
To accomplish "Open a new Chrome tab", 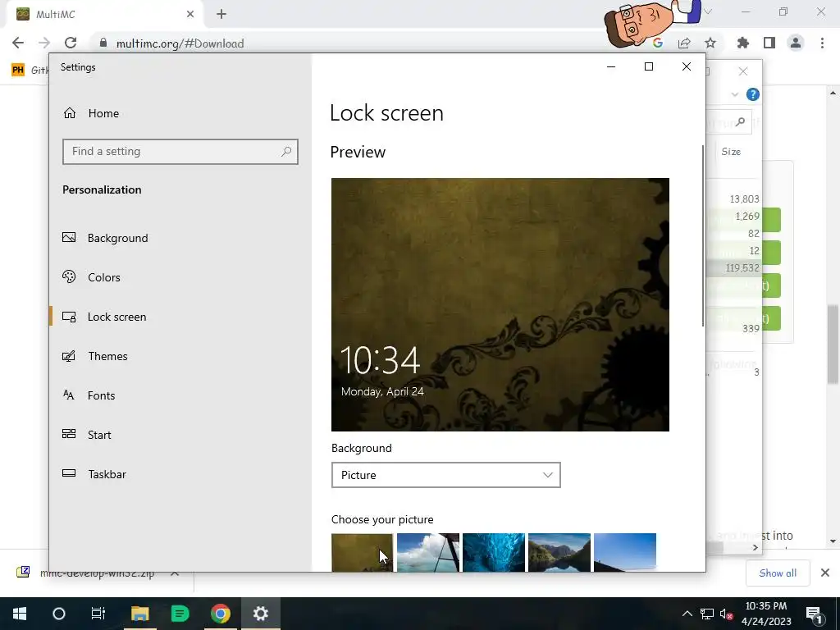I will pos(221,15).
